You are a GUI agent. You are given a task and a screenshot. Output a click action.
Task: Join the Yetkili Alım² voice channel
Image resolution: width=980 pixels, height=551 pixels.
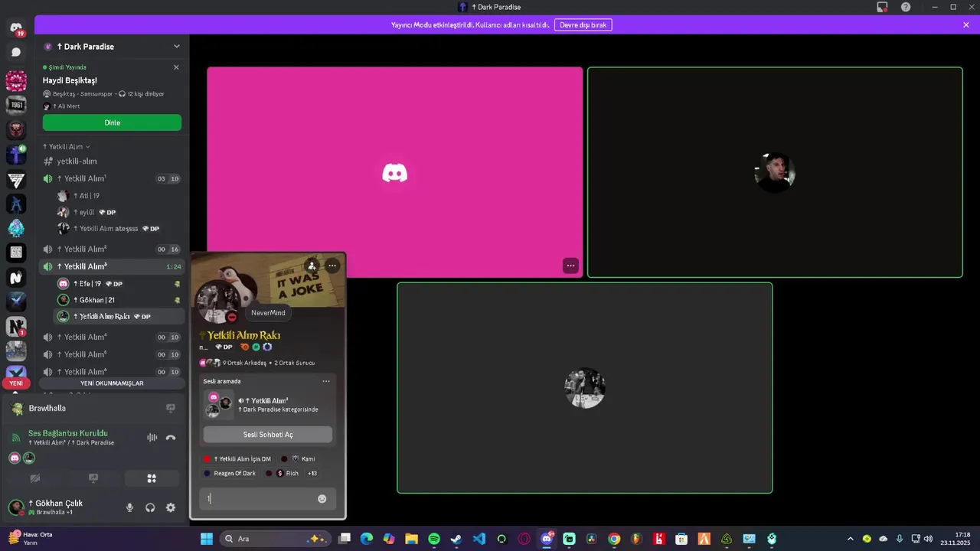[x=112, y=249]
